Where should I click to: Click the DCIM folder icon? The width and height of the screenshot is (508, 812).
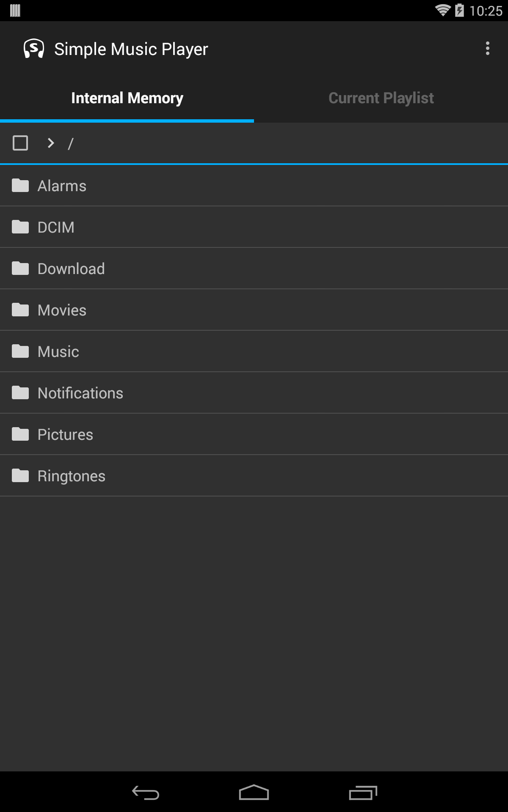click(x=20, y=227)
